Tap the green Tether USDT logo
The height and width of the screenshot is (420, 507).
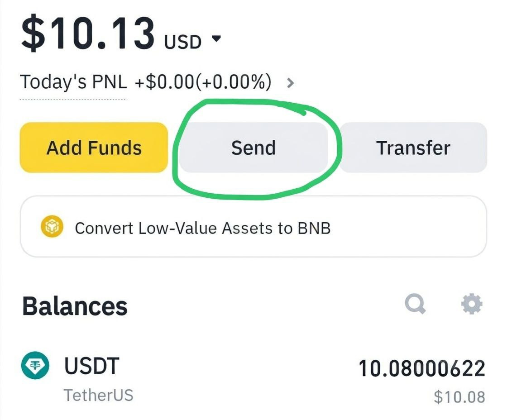pyautogui.click(x=35, y=366)
